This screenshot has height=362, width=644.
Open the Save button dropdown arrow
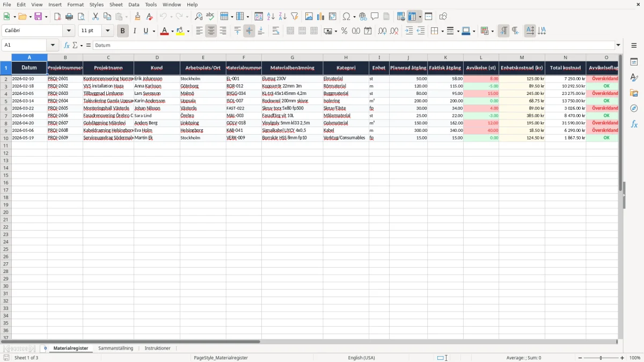point(46,17)
